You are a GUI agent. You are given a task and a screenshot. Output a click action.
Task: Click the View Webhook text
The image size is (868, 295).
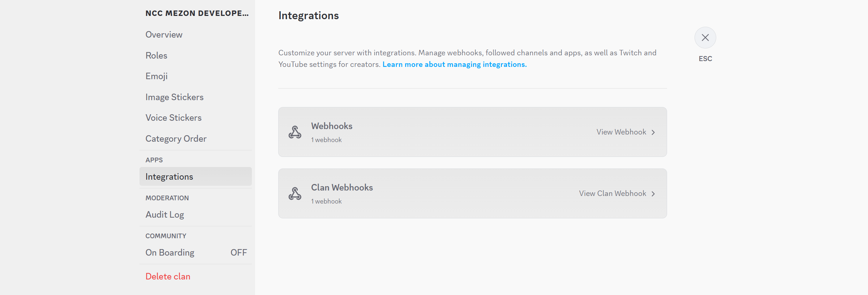click(621, 132)
